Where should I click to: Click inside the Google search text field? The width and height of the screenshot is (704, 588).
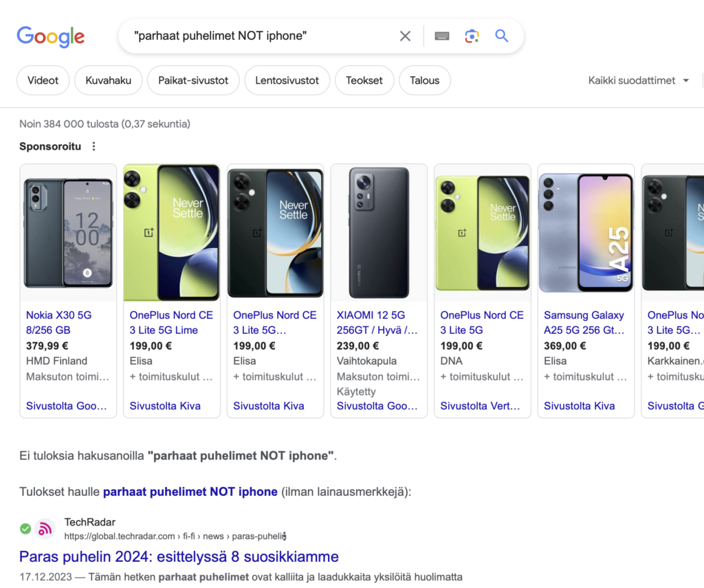tap(261, 36)
